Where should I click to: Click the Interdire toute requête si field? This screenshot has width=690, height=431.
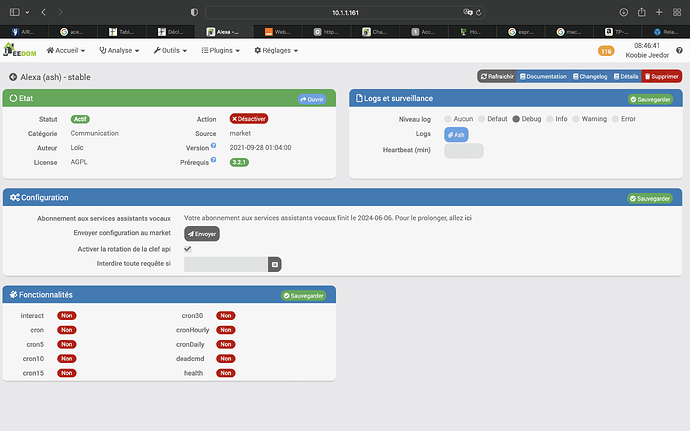coord(226,264)
